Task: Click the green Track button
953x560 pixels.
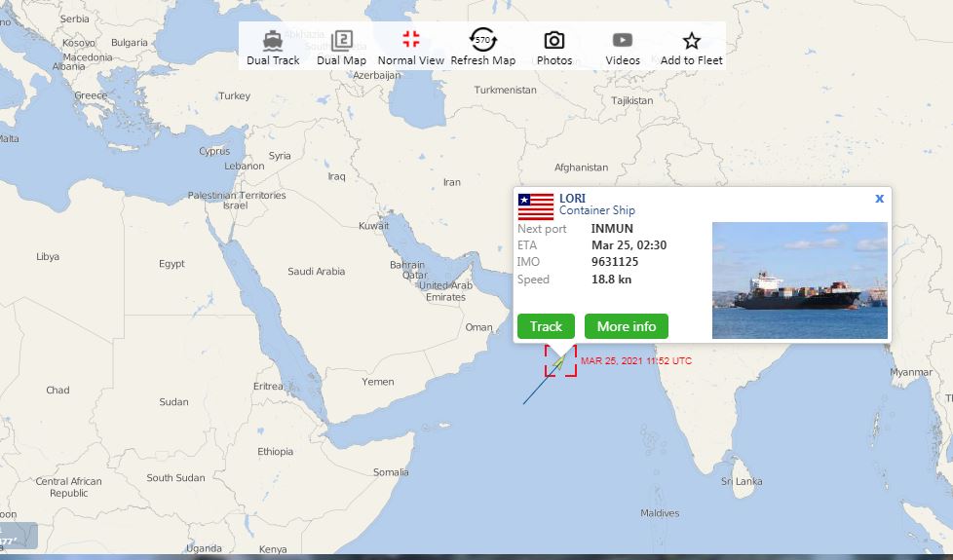Action: click(546, 326)
